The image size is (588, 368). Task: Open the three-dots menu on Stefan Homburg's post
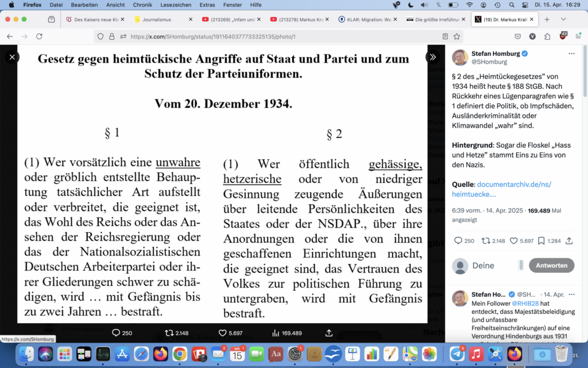tap(571, 53)
